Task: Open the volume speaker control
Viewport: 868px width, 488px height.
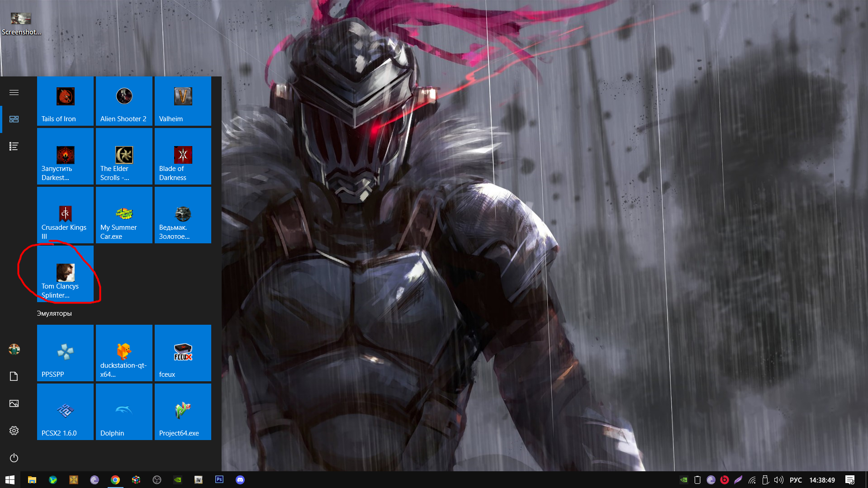Action: click(x=778, y=480)
